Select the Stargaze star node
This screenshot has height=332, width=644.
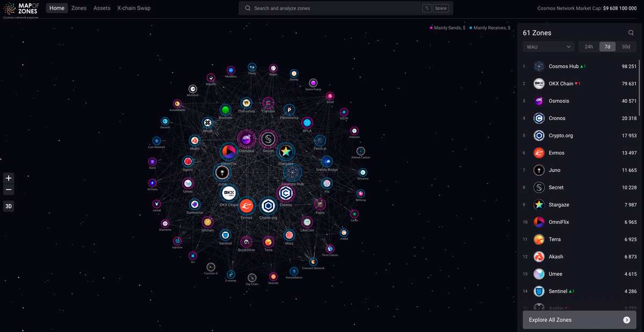[286, 151]
